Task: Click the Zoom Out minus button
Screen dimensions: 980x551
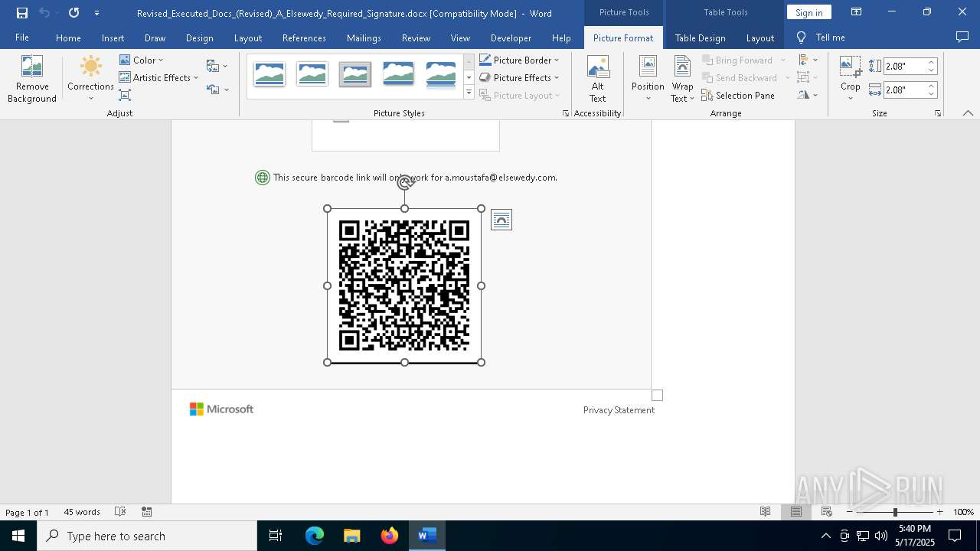Action: point(849,512)
